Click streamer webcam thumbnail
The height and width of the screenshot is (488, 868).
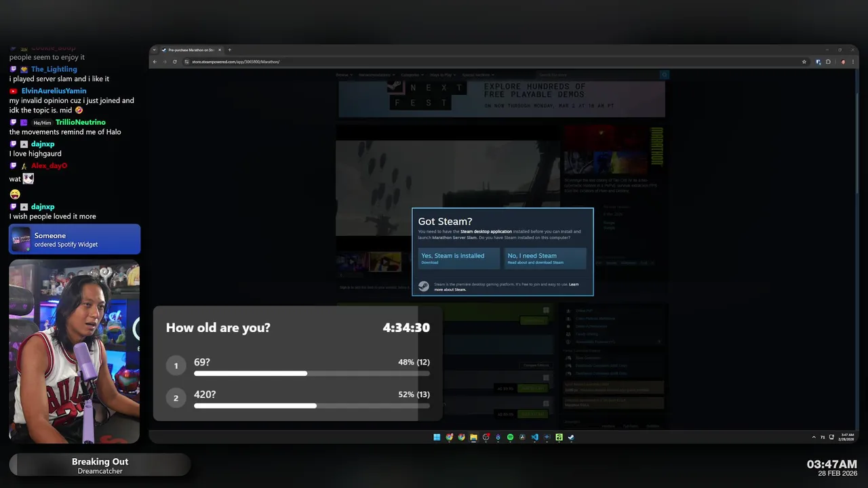(75, 351)
